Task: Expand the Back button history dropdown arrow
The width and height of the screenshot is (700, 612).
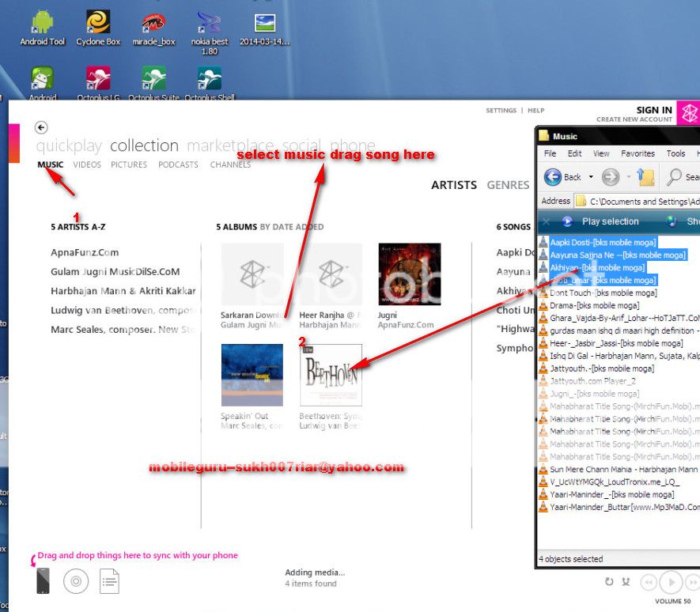Action: [590, 177]
